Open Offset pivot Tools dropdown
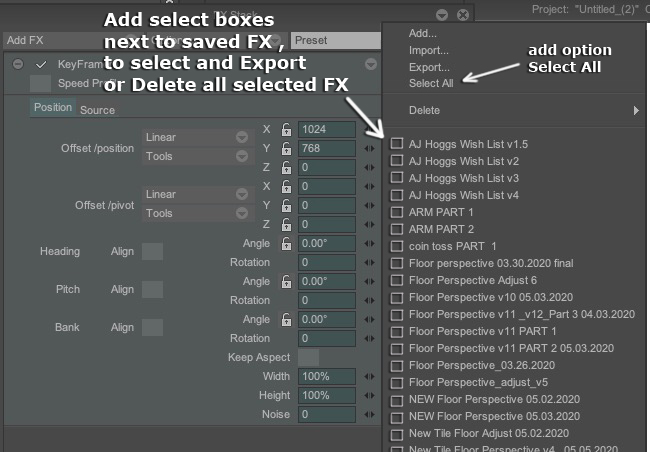Viewport: 650px width, 452px height. tap(197, 214)
